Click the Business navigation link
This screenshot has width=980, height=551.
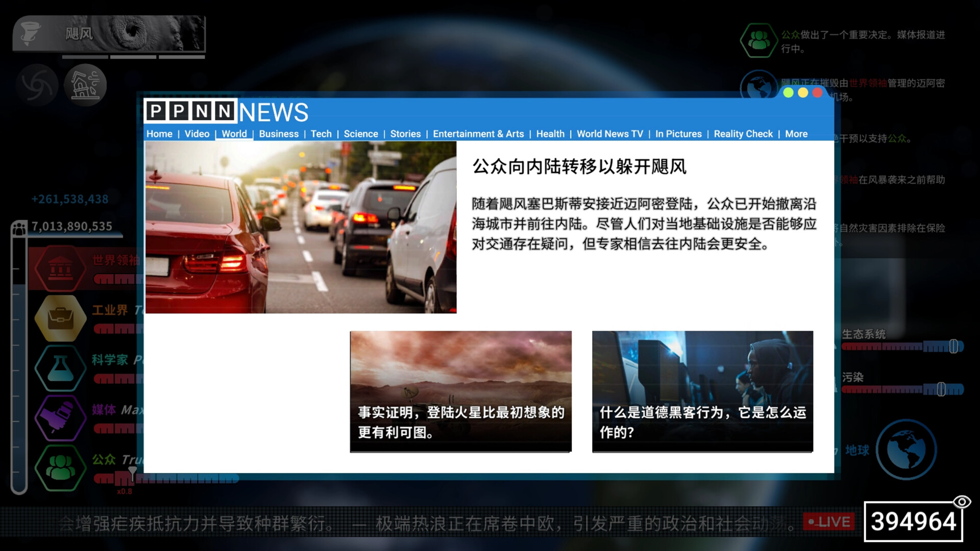pyautogui.click(x=278, y=134)
